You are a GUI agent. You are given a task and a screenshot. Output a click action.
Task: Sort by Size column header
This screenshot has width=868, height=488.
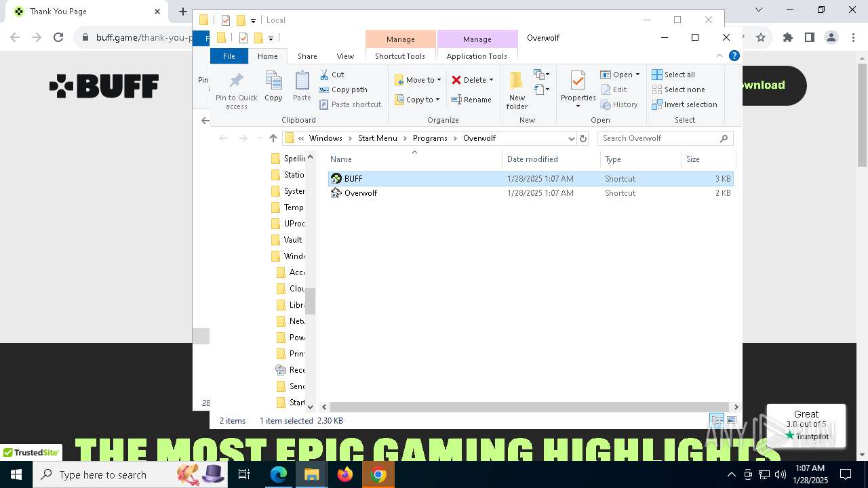708,159
